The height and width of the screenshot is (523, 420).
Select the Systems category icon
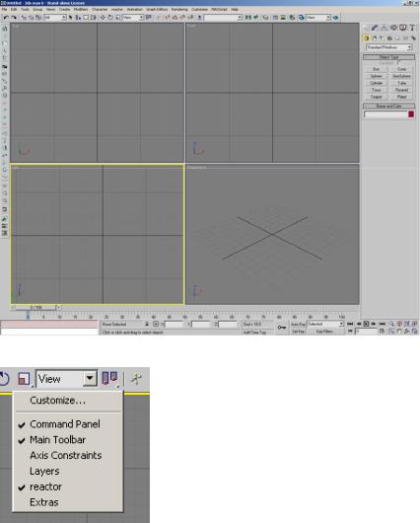tap(414, 38)
